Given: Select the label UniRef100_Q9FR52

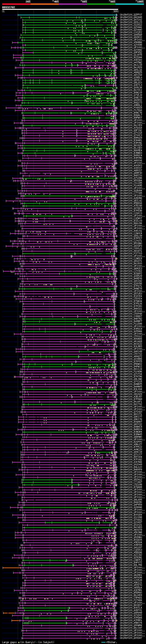Looking at the screenshot, I should point(131,52).
